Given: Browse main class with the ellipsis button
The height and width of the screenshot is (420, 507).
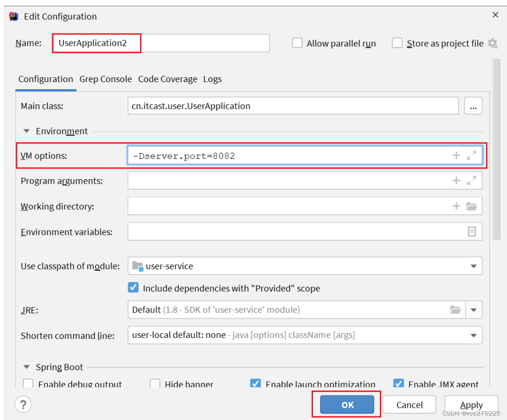Looking at the screenshot, I should 473,106.
